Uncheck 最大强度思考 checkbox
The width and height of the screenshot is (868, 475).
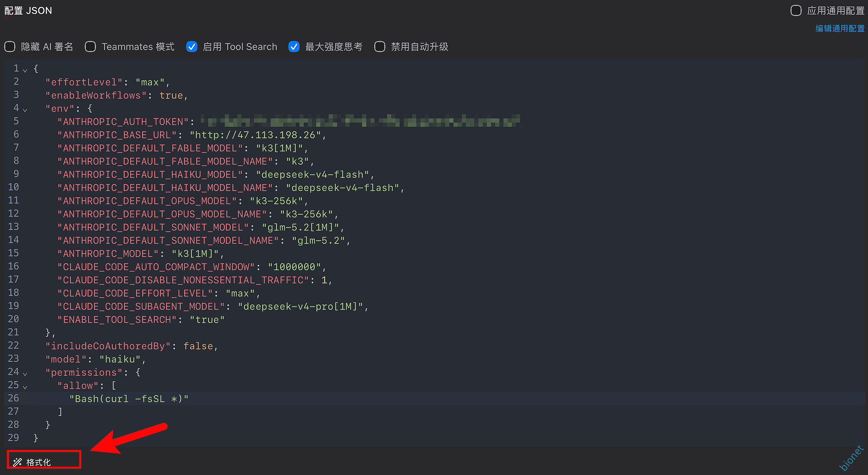(294, 47)
